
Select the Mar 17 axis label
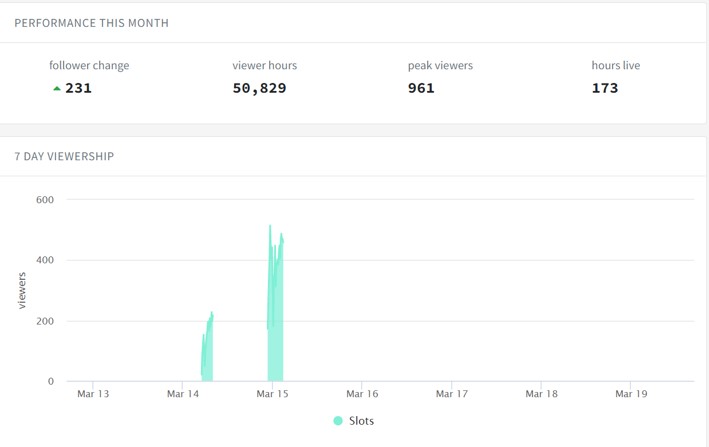coord(452,394)
